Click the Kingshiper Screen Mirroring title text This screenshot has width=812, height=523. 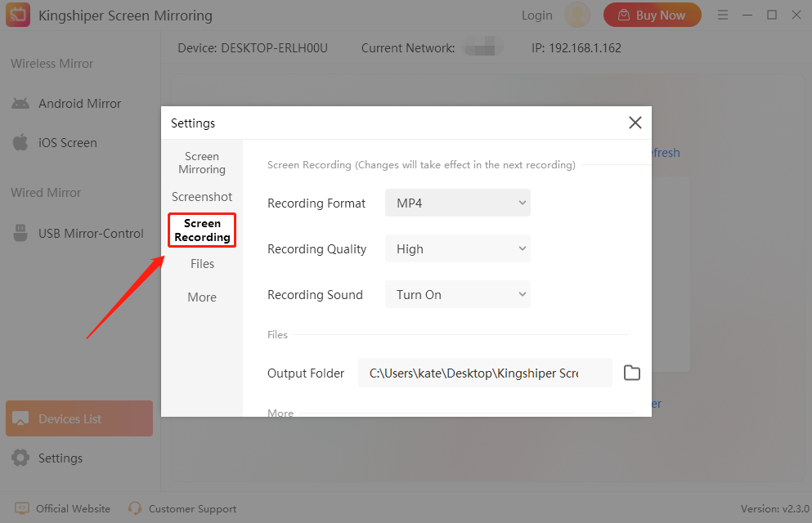[x=125, y=16]
